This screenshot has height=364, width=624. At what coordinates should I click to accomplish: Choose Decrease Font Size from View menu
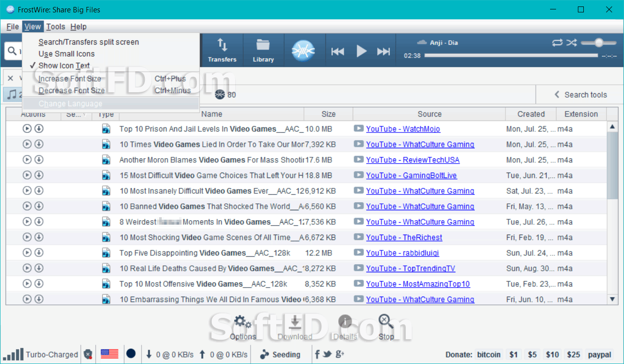coord(111,90)
